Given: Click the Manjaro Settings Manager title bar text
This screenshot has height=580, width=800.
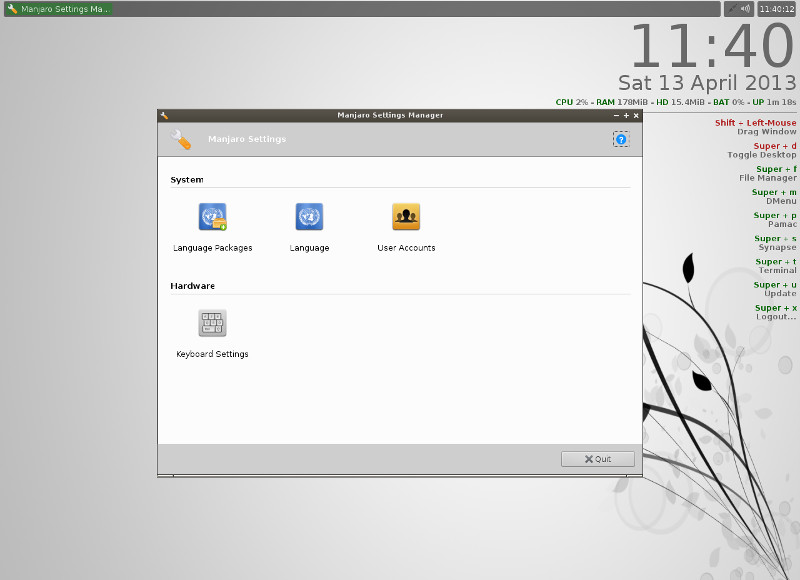Looking at the screenshot, I should [390, 115].
